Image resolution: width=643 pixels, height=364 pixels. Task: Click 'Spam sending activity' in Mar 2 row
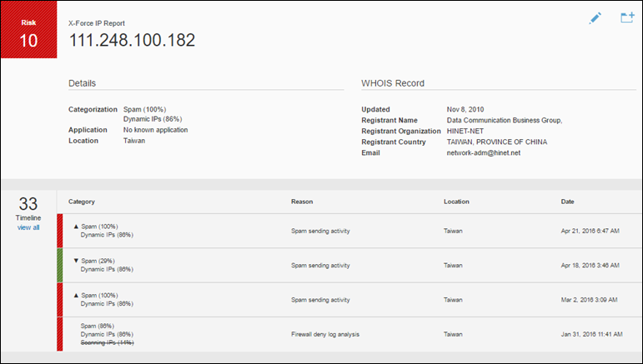(x=320, y=300)
